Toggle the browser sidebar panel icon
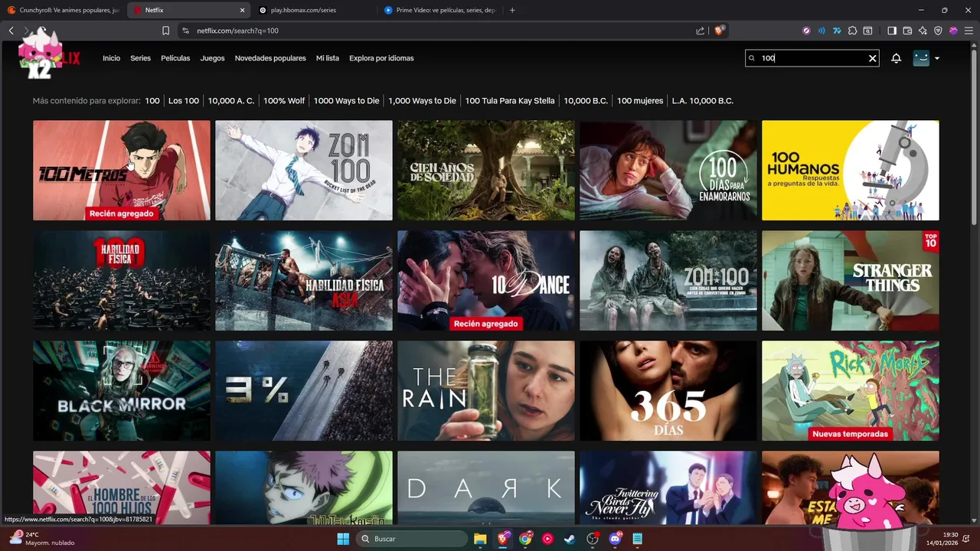This screenshot has width=980, height=551. tap(892, 31)
